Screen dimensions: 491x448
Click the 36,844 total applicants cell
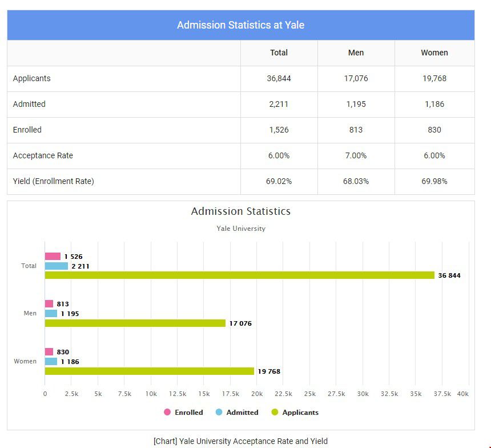(279, 78)
